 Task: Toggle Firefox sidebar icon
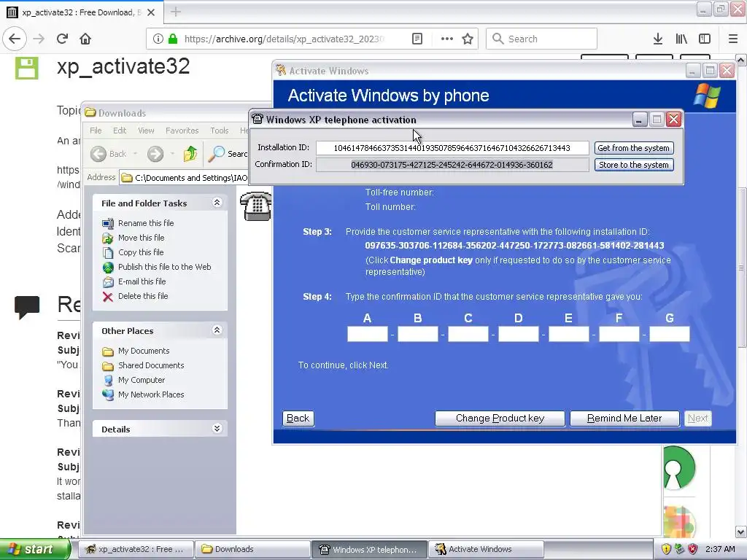705,39
